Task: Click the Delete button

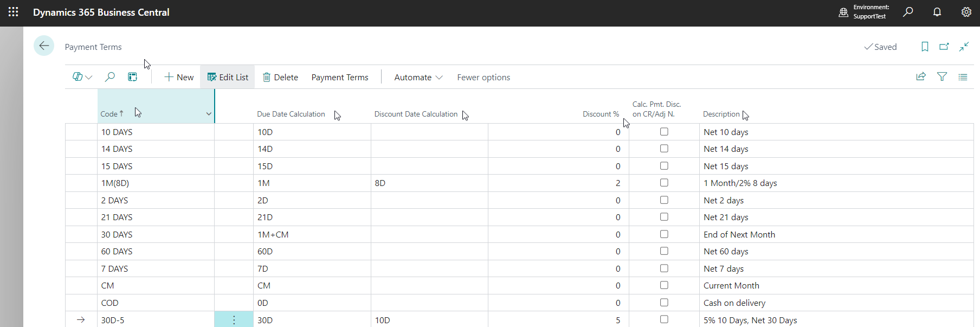Action: click(280, 78)
